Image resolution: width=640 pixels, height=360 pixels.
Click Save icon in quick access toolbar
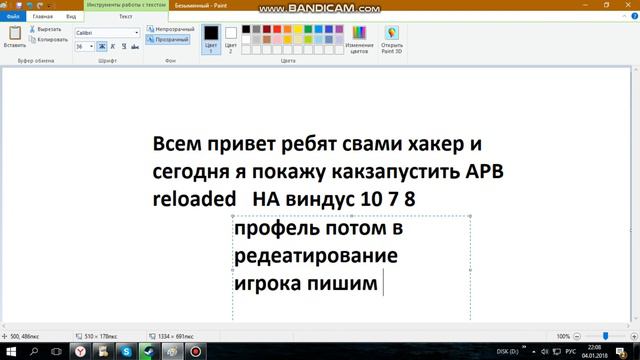19,5
